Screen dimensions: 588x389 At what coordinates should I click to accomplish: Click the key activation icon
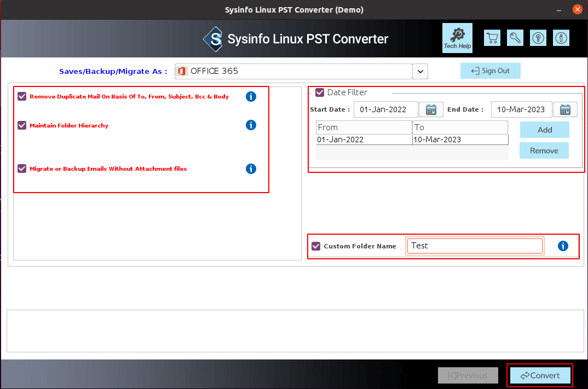515,38
